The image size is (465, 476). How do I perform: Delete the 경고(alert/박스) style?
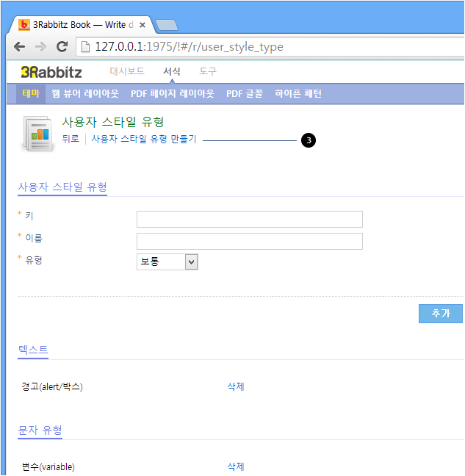[236, 386]
